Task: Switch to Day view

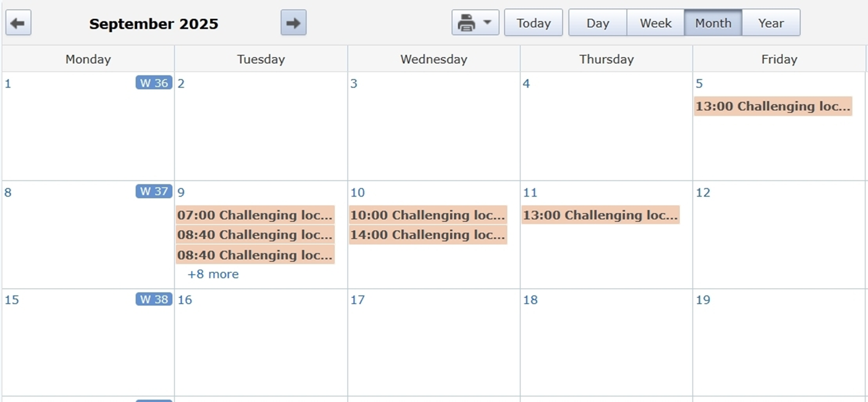Action: pyautogui.click(x=597, y=23)
